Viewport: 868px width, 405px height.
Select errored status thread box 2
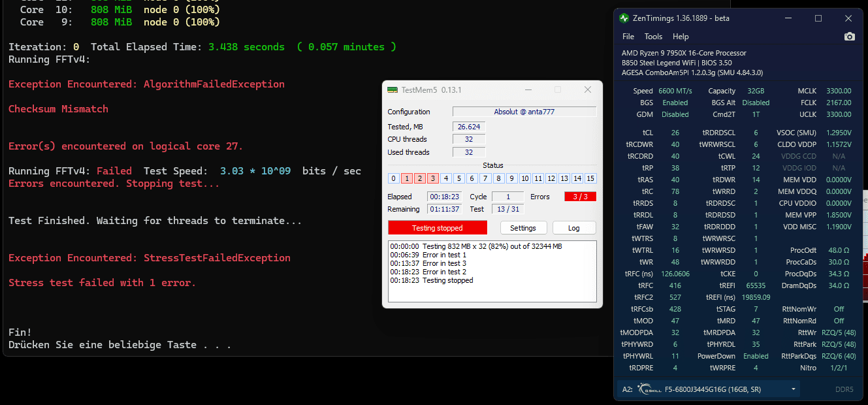[x=419, y=178]
